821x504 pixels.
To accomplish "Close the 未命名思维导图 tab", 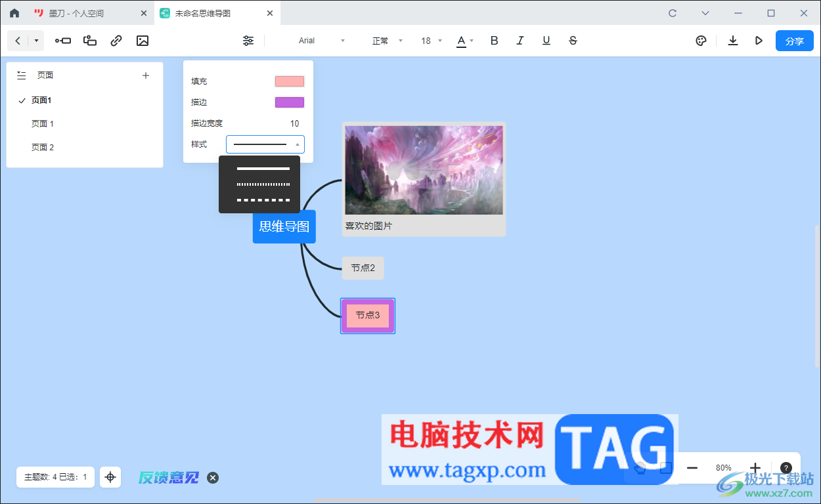I will (269, 13).
